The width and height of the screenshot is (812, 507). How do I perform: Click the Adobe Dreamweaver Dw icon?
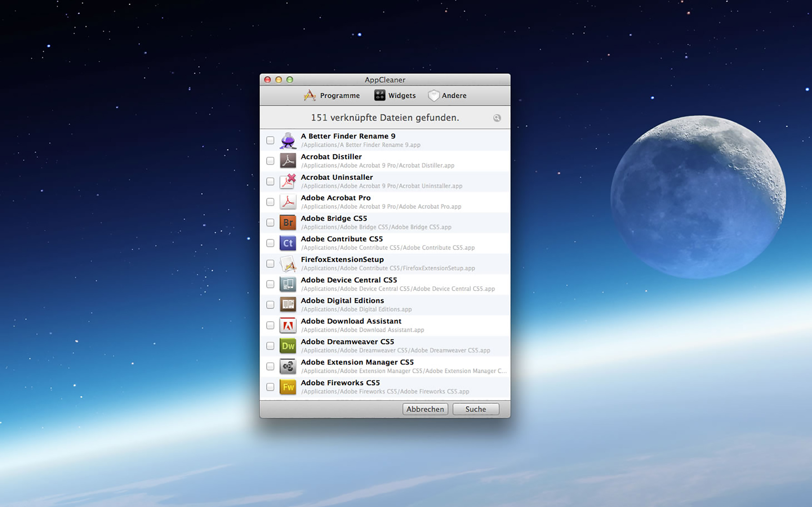(x=288, y=346)
